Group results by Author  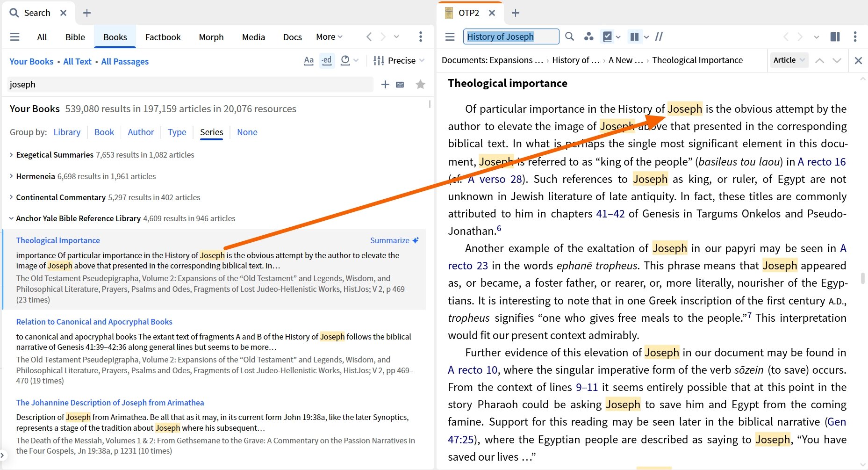[141, 132]
